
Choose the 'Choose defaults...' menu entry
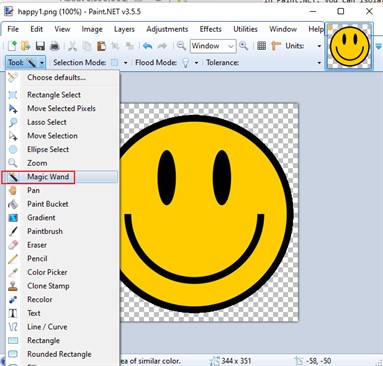tap(62, 77)
